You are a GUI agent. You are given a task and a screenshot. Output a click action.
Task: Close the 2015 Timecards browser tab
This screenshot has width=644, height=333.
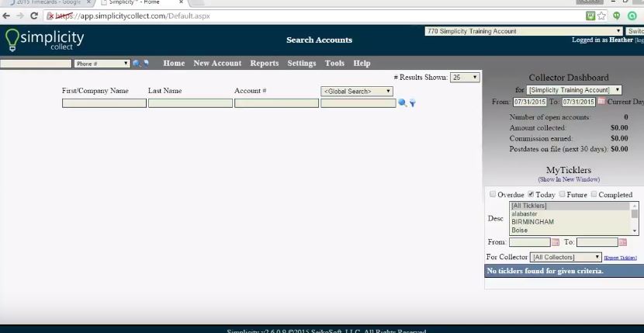point(88,2)
